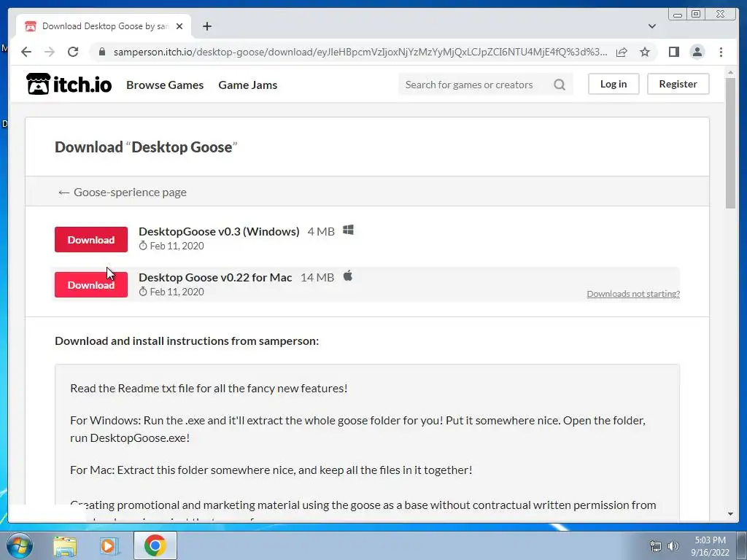Click the Register button
The image size is (747, 560).
click(678, 84)
